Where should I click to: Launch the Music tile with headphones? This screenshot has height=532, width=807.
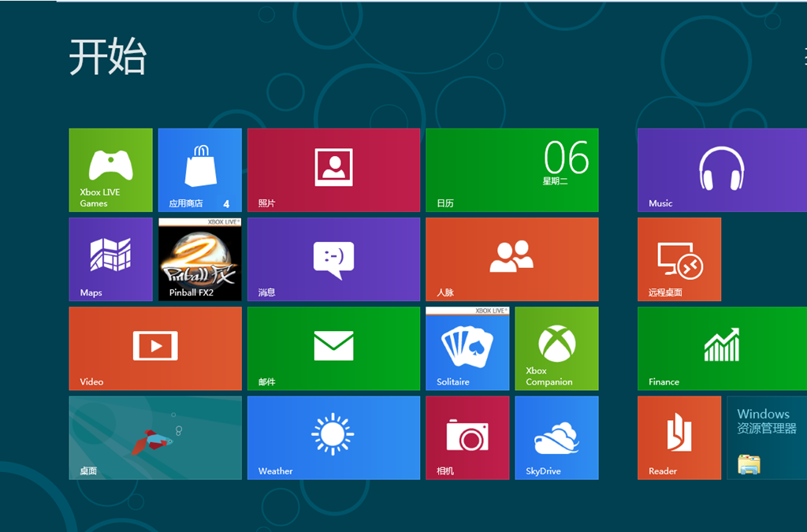[x=722, y=169]
